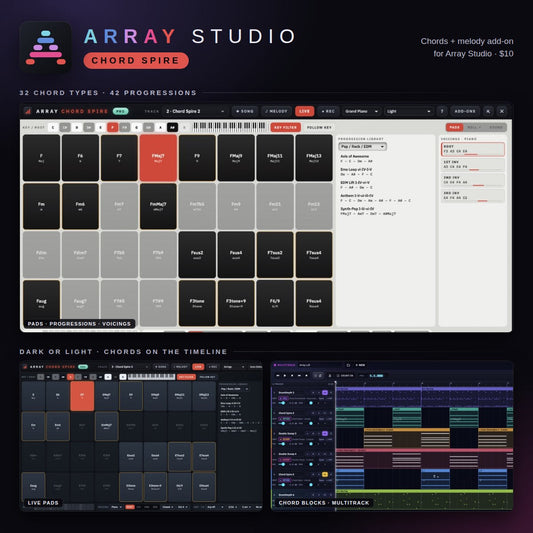This screenshot has width=533, height=533.
Task: Open the MELODY mode in light window toolbar
Action: pos(276,111)
